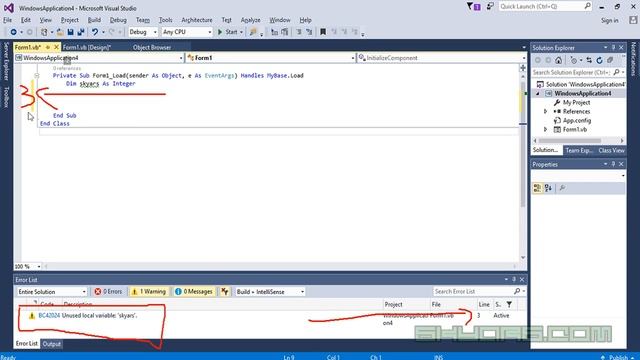Image resolution: width=640 pixels, height=360 pixels.
Task: Click the Quick Launch search box
Action: (x=545, y=7)
